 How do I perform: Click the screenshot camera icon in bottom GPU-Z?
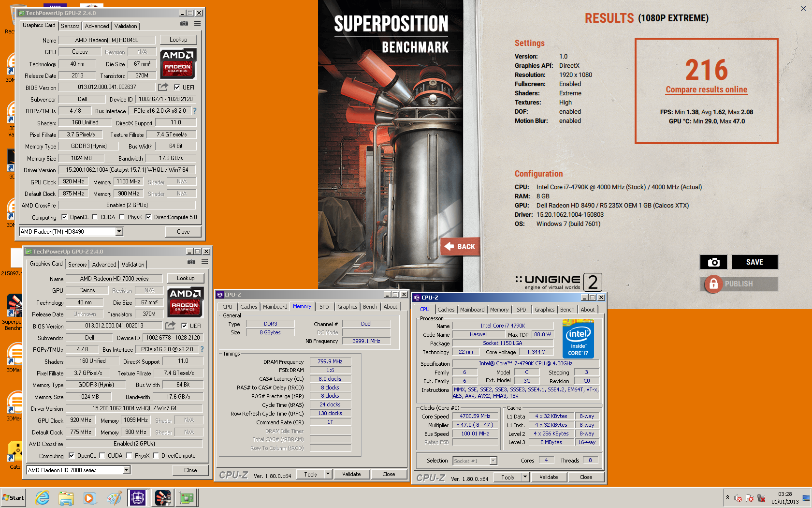pos(191,262)
